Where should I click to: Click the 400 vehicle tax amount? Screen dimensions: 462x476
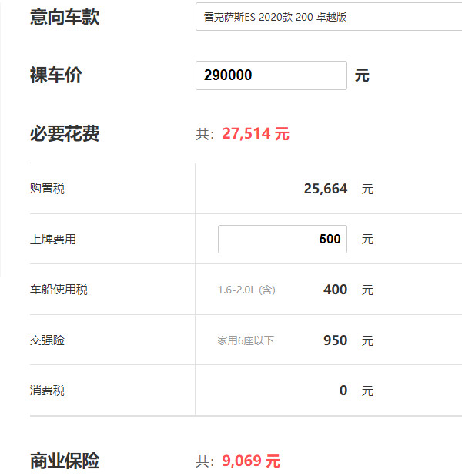[x=335, y=290]
